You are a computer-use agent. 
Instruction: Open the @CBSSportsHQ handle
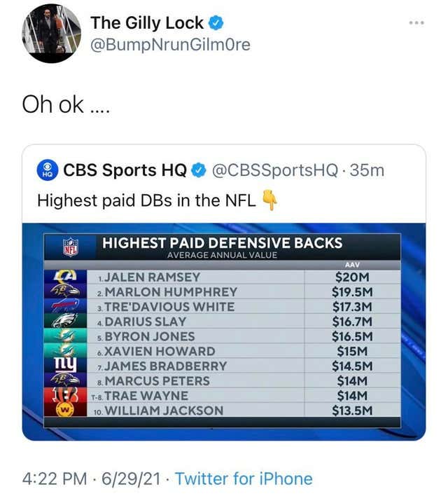pyautogui.click(x=274, y=170)
